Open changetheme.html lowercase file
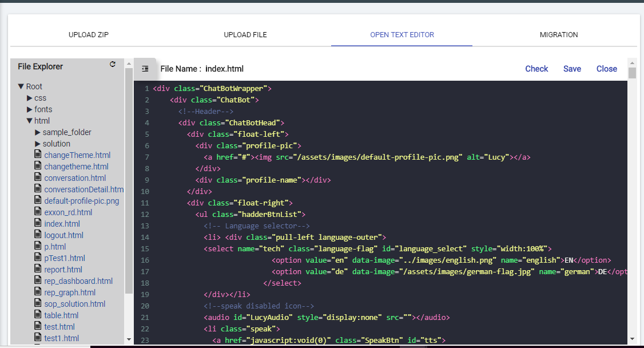Viewport: 644px width, 348px height. [x=77, y=167]
